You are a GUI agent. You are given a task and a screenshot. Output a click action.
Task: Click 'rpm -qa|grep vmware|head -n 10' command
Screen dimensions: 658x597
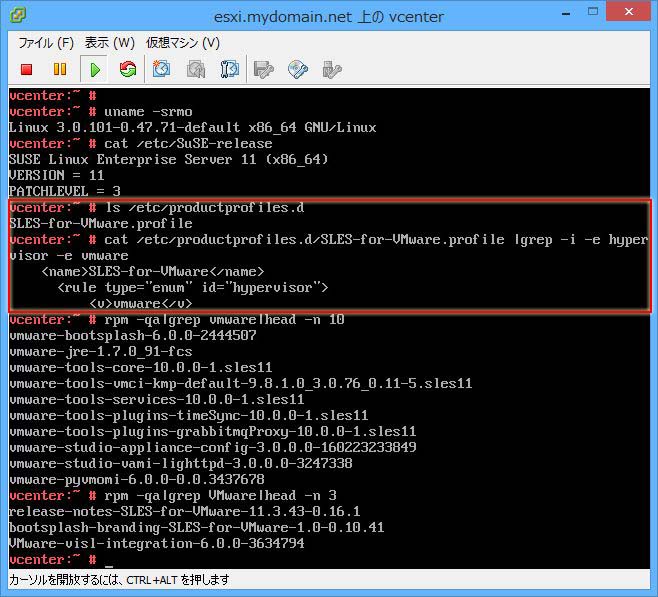tap(224, 319)
